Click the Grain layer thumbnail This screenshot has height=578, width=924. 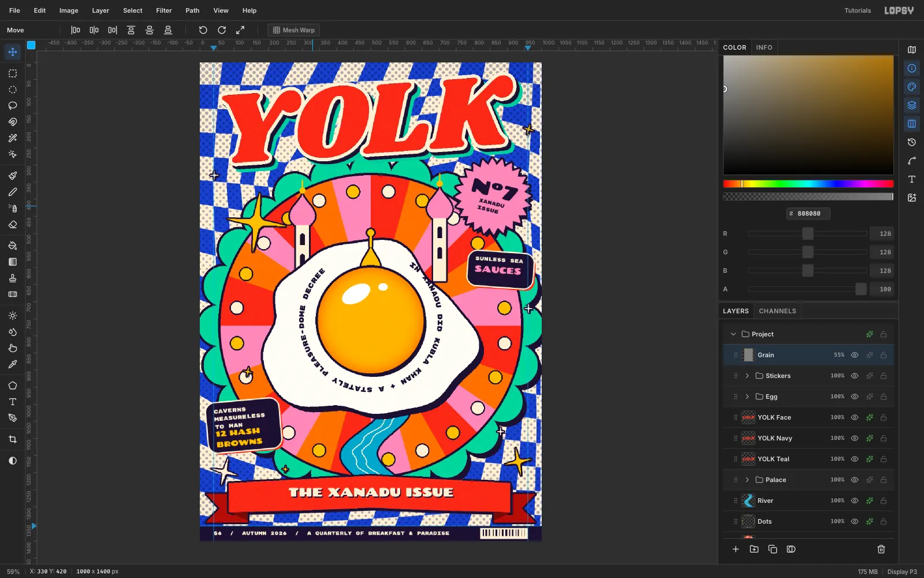click(748, 355)
